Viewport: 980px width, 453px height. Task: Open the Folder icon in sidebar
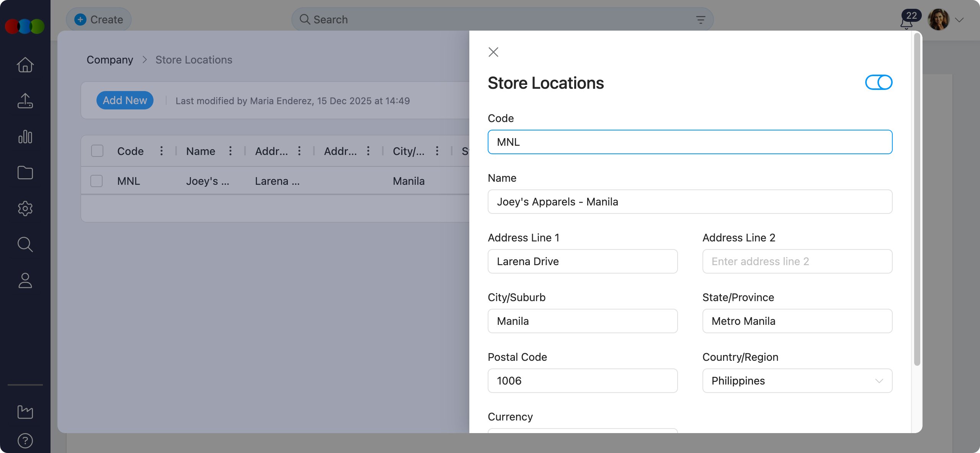click(x=25, y=173)
